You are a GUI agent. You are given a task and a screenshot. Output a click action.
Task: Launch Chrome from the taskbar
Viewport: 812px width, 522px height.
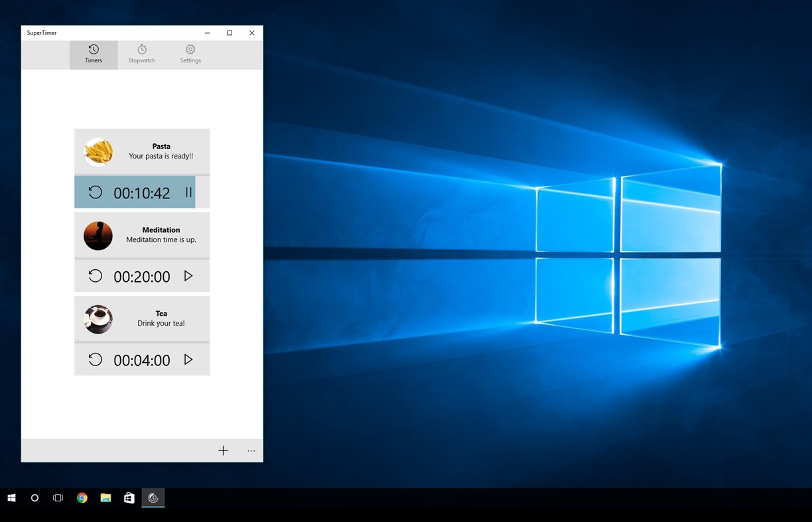(x=82, y=498)
